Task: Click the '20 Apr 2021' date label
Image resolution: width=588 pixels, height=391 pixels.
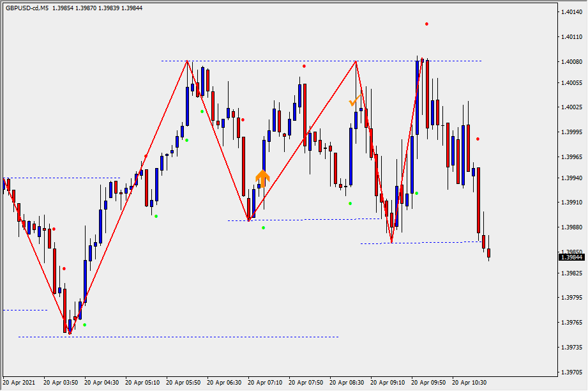Action: tap(20, 383)
